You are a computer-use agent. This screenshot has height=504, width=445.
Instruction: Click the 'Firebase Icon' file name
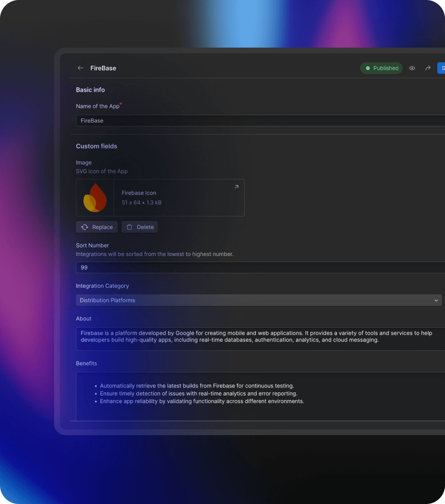pyautogui.click(x=139, y=193)
